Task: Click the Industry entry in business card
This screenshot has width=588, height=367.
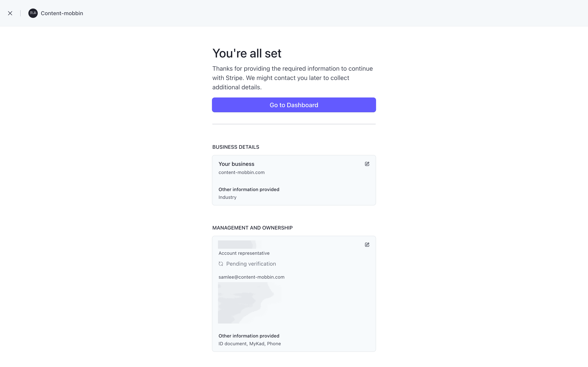Action: [x=227, y=197]
